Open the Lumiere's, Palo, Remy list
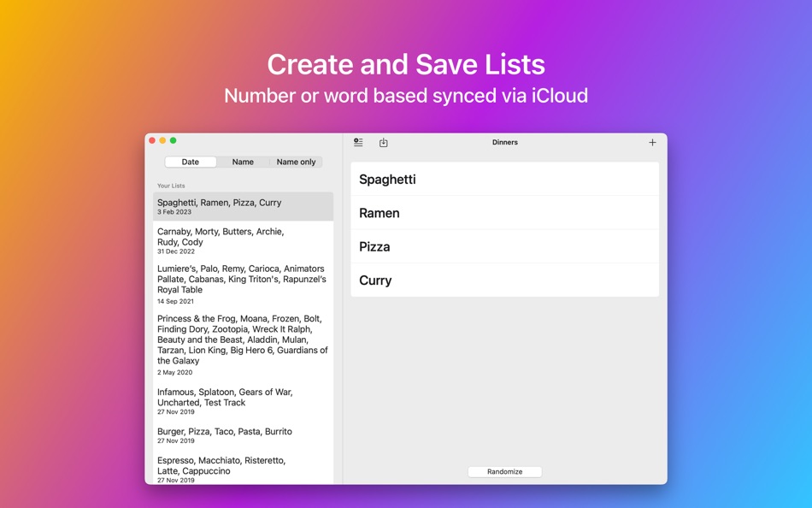 pos(244,284)
